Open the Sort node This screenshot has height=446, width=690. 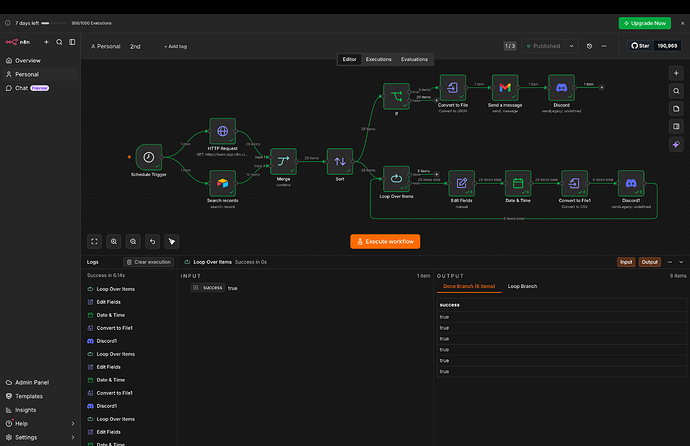pyautogui.click(x=340, y=161)
